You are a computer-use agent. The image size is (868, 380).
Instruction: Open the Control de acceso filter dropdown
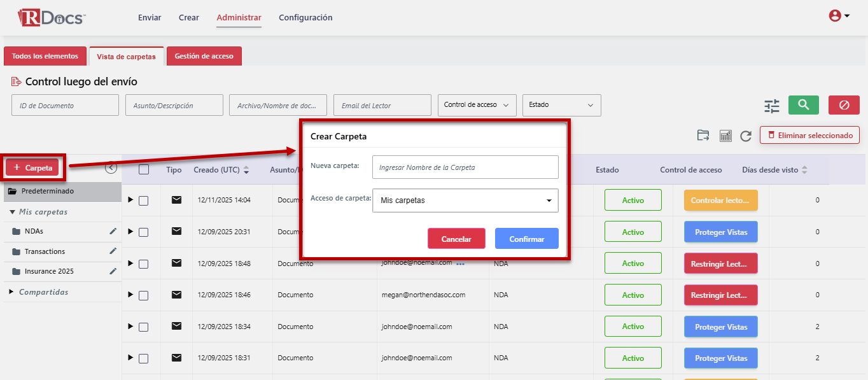[477, 105]
